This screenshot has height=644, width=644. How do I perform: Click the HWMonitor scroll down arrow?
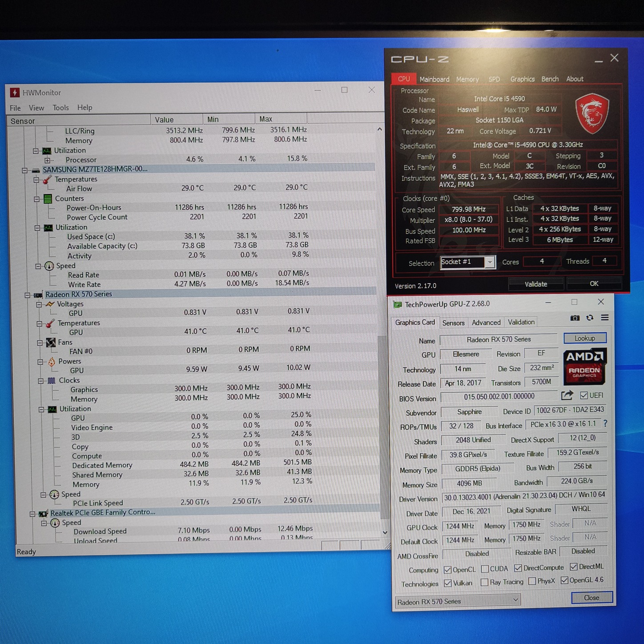point(385,532)
